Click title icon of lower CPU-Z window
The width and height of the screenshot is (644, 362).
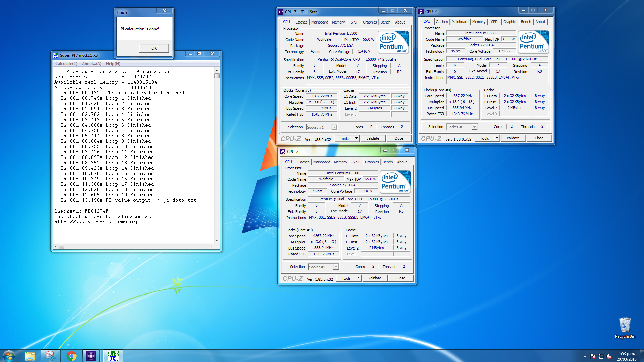pyautogui.click(x=283, y=151)
